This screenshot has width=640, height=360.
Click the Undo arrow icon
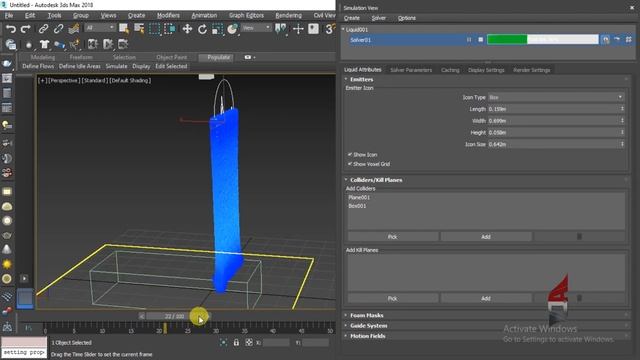(x=11, y=29)
